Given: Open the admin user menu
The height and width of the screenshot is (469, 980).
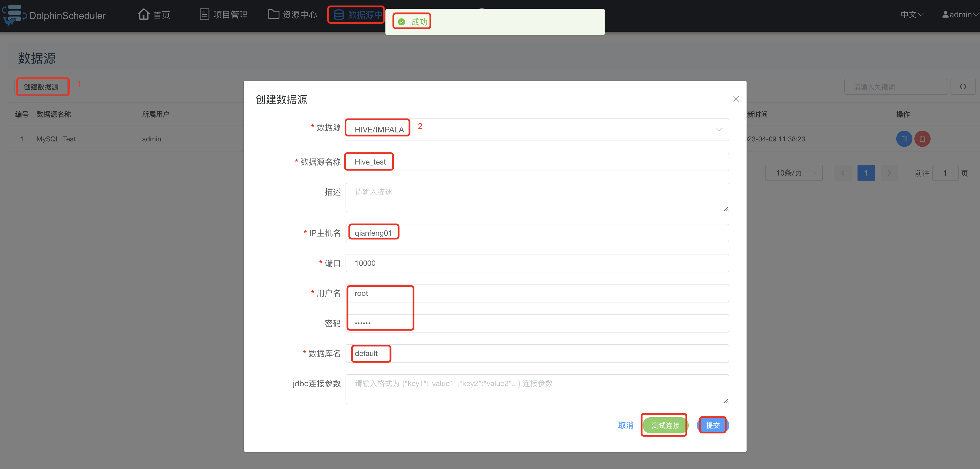Looking at the screenshot, I should [x=959, y=14].
